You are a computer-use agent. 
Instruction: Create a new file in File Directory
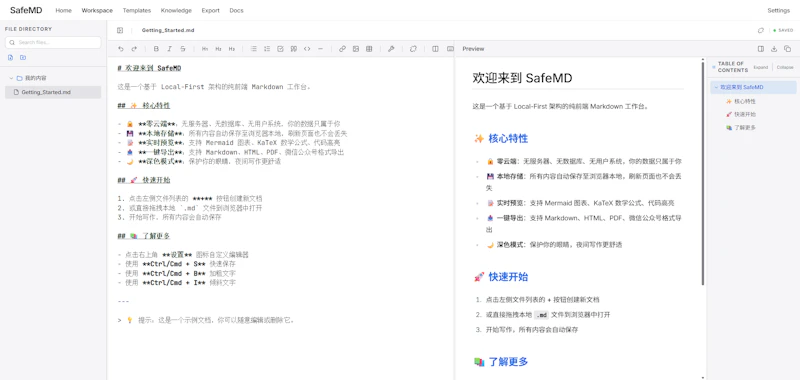(x=11, y=58)
